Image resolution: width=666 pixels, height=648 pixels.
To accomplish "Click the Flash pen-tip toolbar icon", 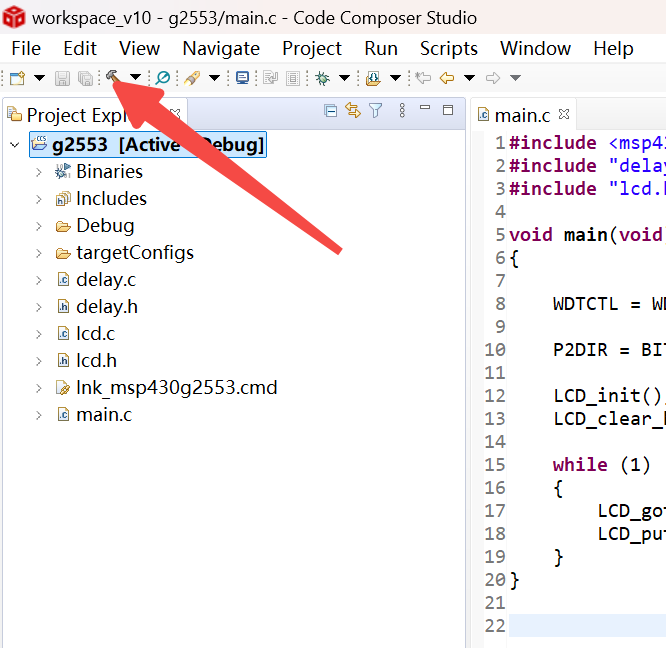I will [x=192, y=78].
